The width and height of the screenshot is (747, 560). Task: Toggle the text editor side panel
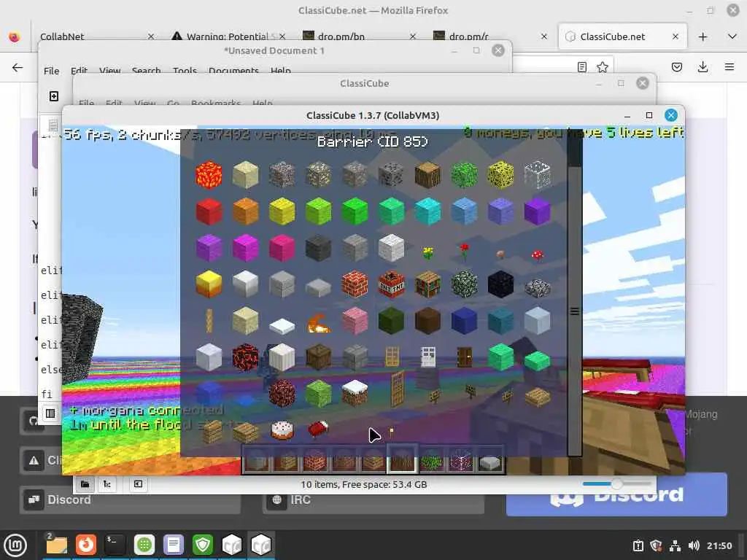50,413
